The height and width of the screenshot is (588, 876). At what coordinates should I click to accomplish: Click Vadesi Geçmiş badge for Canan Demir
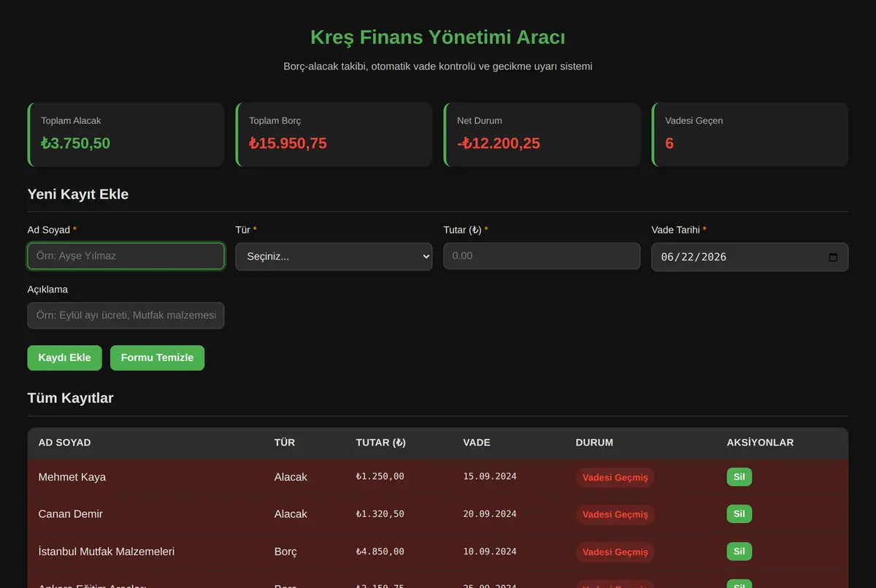pyautogui.click(x=615, y=514)
